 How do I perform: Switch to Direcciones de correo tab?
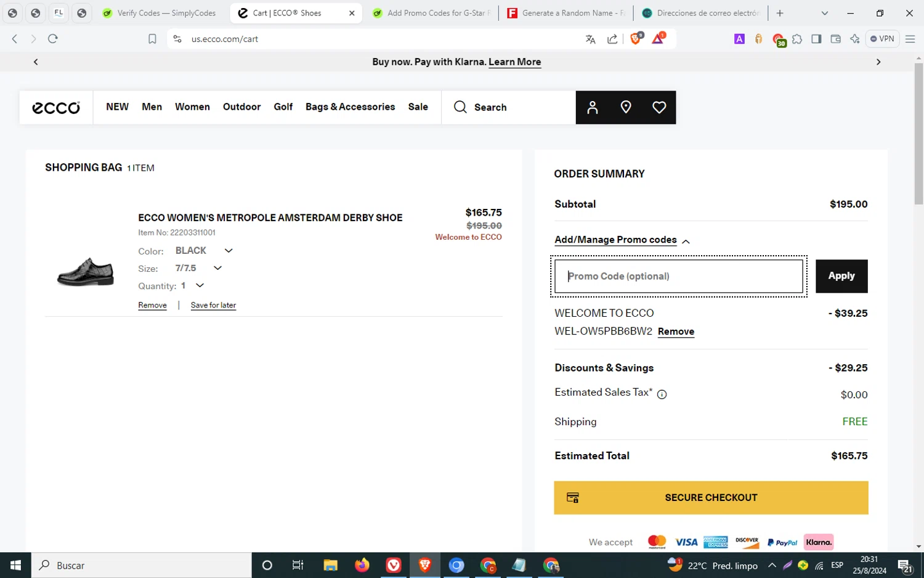[x=701, y=13]
